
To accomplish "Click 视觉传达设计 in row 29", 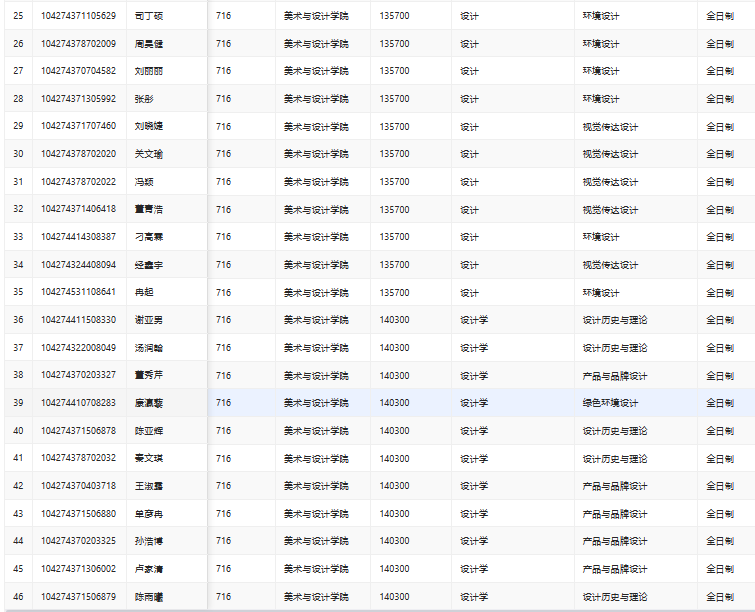I will [610, 126].
